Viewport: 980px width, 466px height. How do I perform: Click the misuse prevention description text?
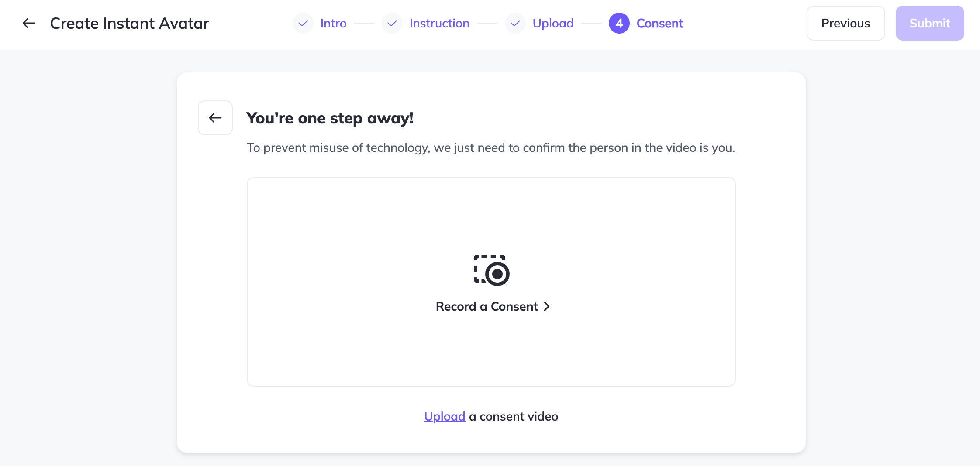pos(490,148)
